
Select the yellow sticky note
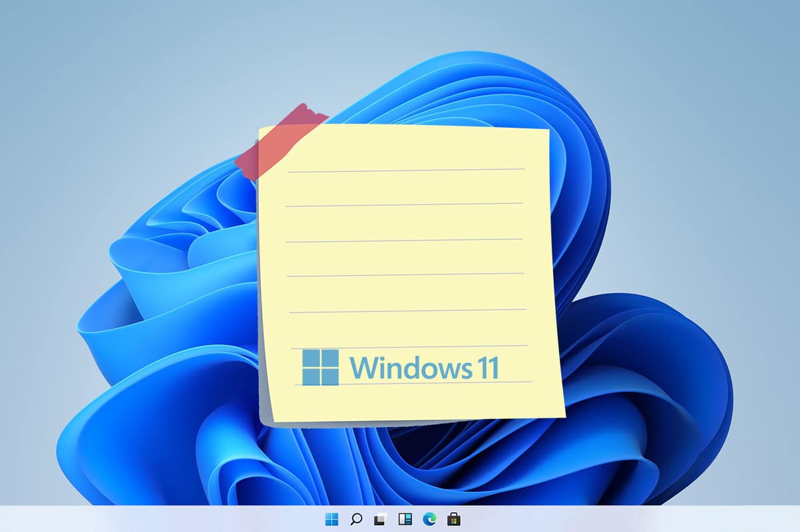pos(406,266)
